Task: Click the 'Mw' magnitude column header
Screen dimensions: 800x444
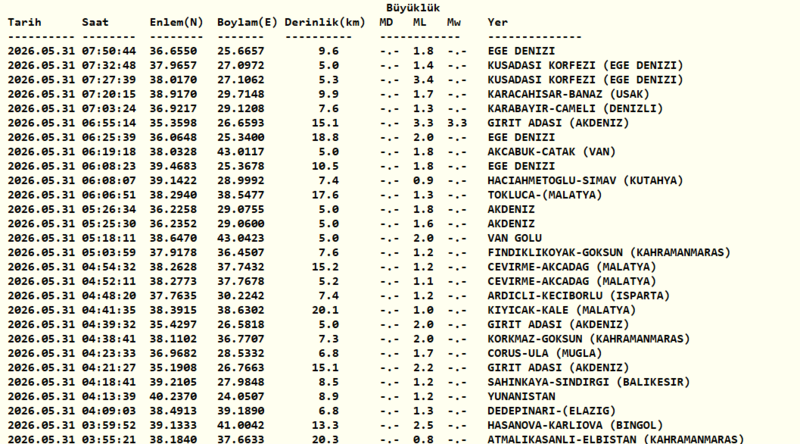Action: [x=454, y=22]
